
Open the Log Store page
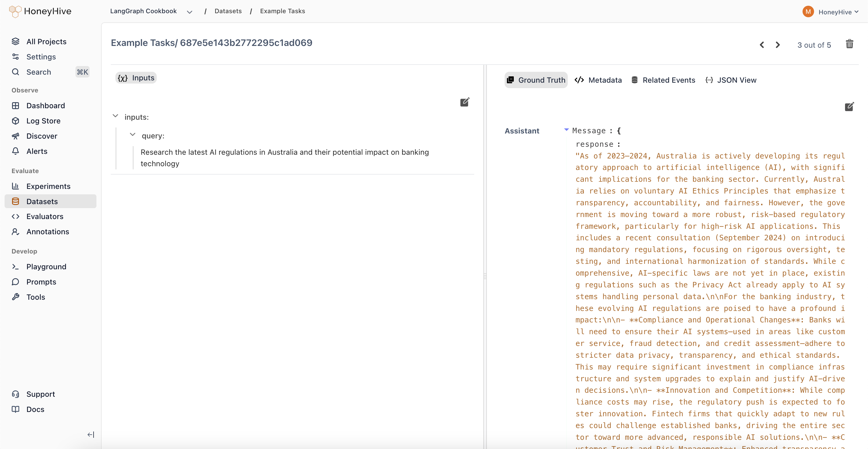[x=43, y=121]
